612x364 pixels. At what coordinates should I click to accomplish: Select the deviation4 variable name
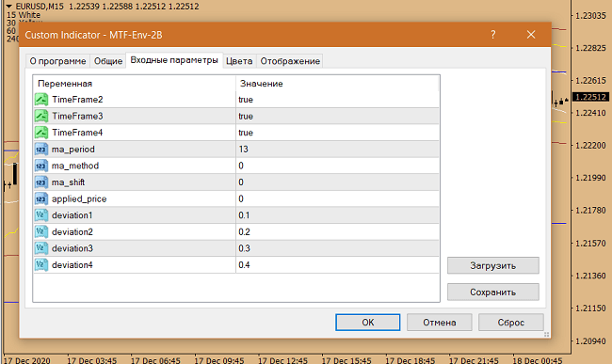click(72, 265)
